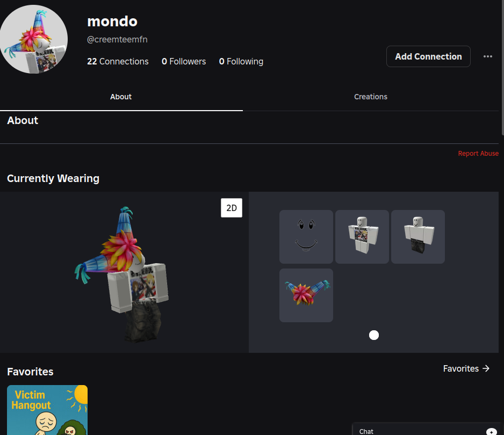Open the three-dot more options menu

(x=487, y=56)
